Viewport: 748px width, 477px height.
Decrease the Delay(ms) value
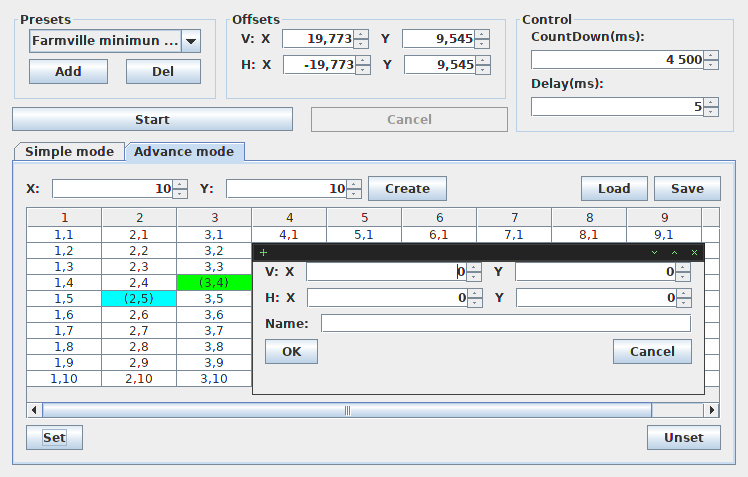click(x=711, y=111)
